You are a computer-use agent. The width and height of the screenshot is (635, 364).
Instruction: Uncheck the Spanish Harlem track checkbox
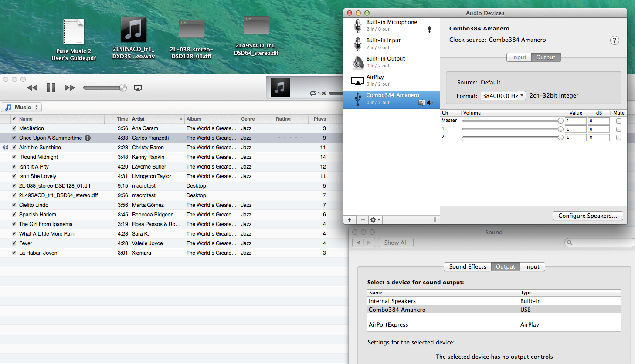(14, 215)
